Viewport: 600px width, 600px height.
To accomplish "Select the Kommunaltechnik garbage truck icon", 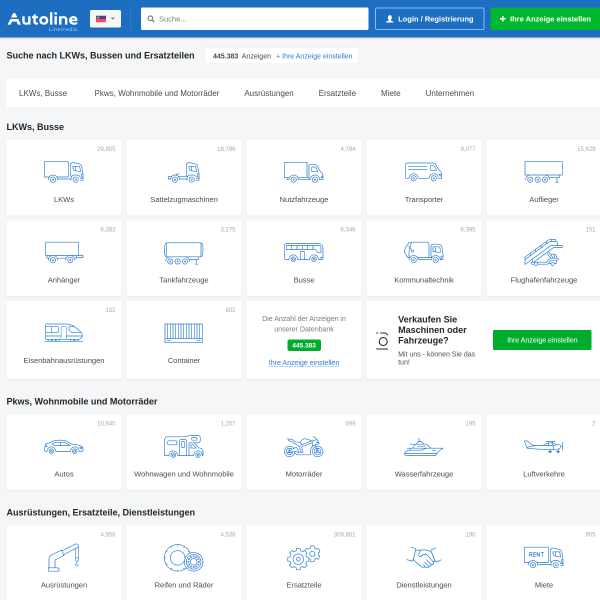I will coord(424,252).
